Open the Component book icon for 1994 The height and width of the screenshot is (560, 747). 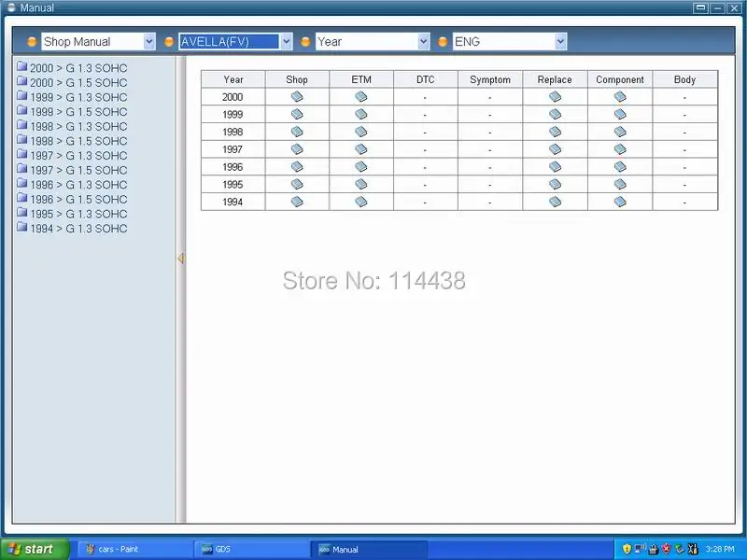[620, 202]
